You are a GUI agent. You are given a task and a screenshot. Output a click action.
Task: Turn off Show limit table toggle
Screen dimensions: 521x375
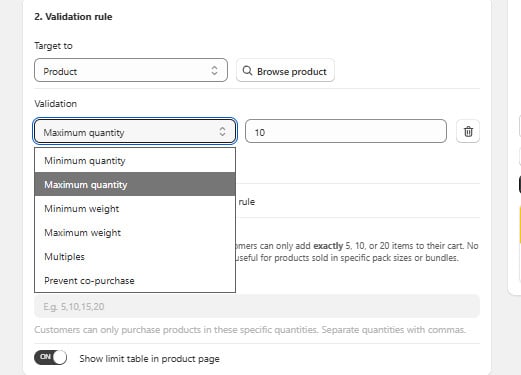(x=50, y=358)
